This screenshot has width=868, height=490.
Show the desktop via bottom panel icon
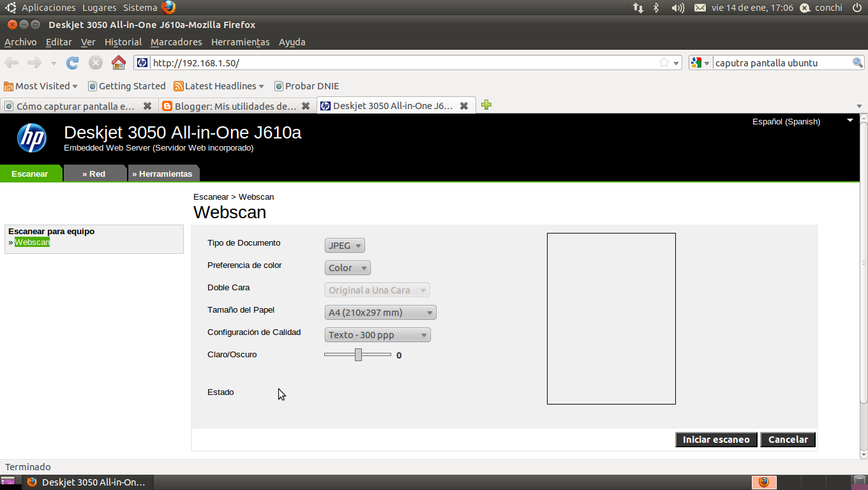pyautogui.click(x=8, y=482)
